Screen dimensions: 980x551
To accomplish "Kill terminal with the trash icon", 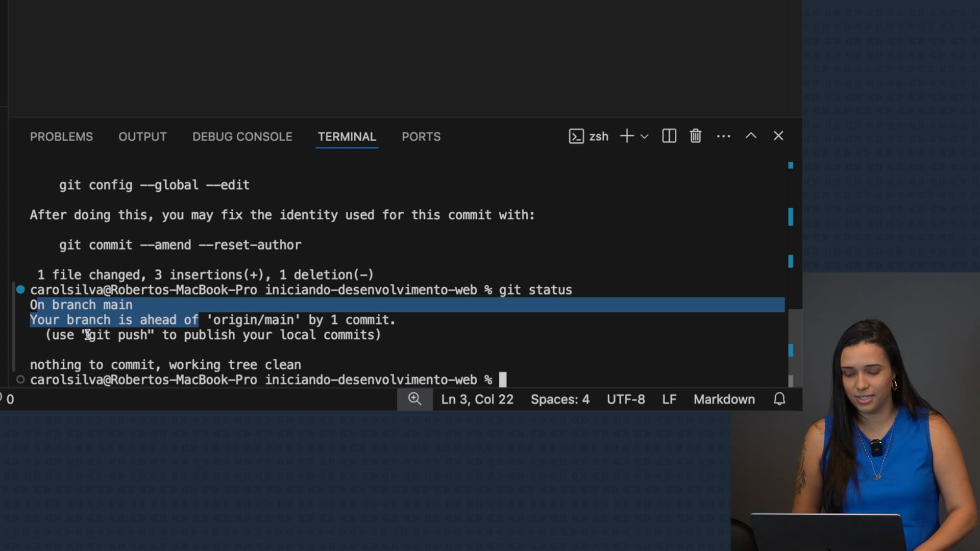I will (x=695, y=136).
